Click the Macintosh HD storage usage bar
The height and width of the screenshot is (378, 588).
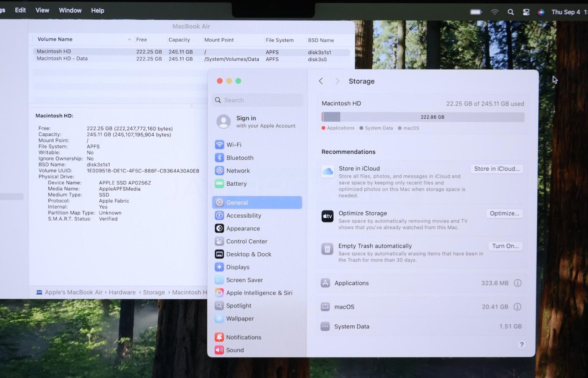pos(423,117)
